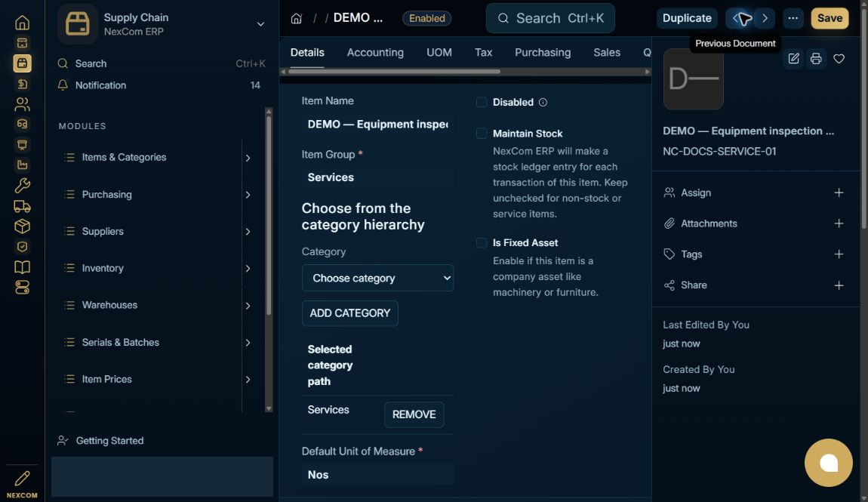
Task: Switch to the Purchasing tab
Action: pos(543,53)
